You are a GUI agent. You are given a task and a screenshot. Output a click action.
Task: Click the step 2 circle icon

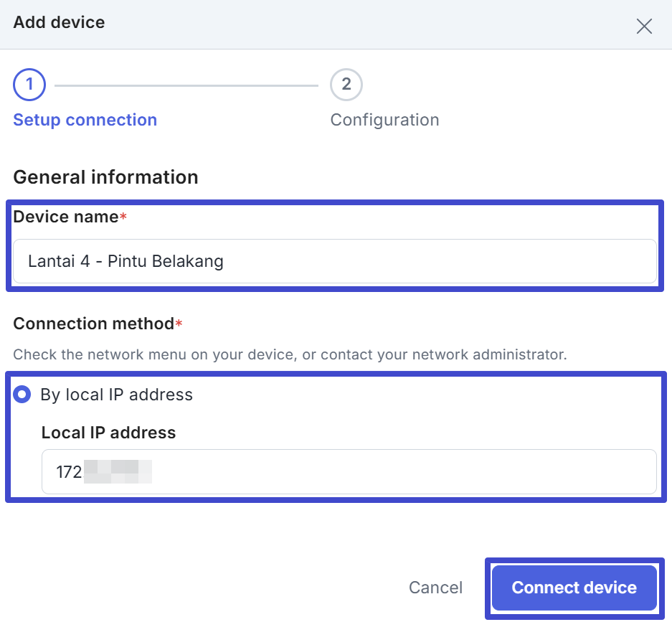[346, 85]
